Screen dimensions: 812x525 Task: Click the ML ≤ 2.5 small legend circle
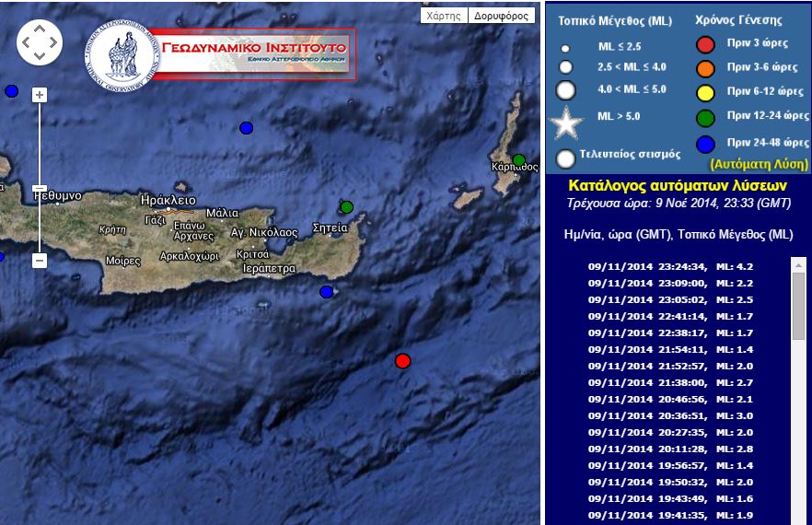tap(565, 49)
